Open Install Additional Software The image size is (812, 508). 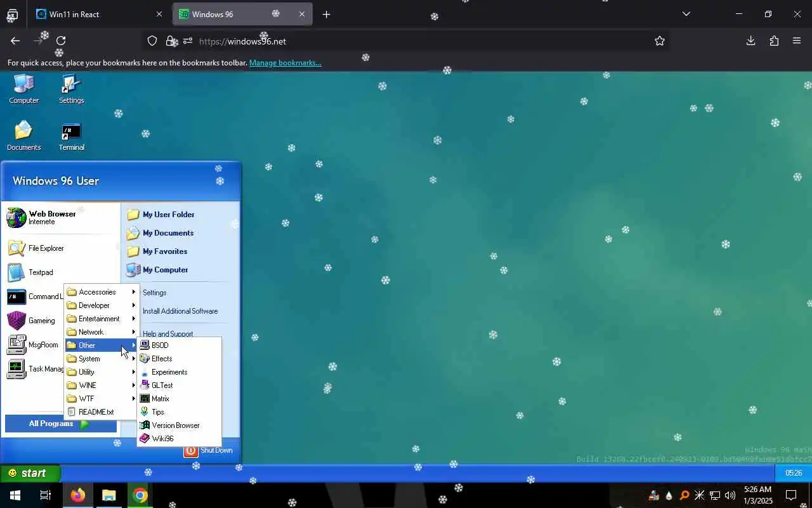pyautogui.click(x=180, y=311)
